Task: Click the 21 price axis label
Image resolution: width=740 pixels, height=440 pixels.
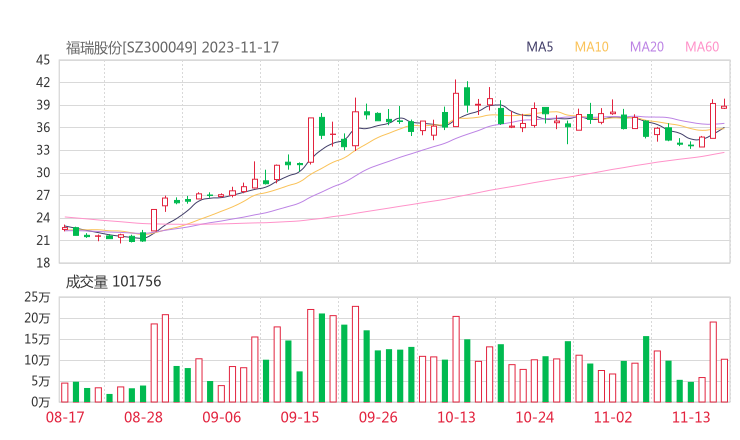Action: click(43, 241)
